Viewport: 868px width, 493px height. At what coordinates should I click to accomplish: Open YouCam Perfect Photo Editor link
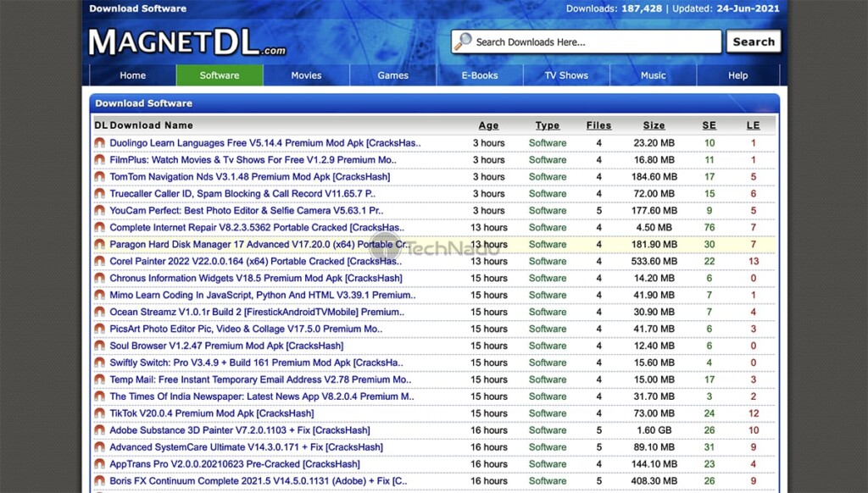[247, 210]
